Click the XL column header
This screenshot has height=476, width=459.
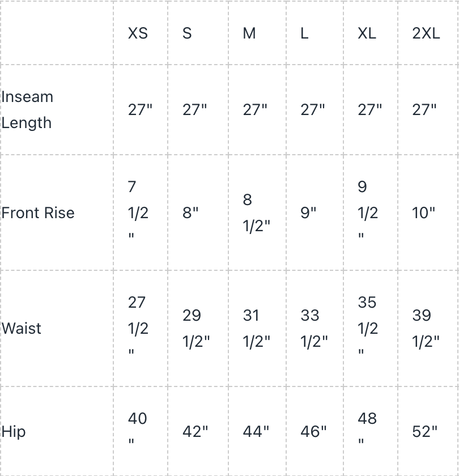367,33
